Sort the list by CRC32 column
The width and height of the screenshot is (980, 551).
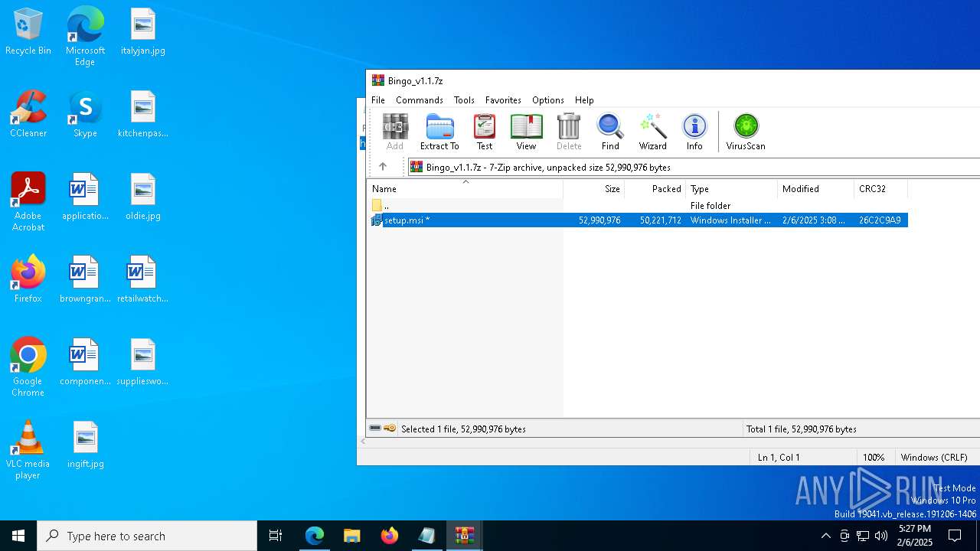pos(881,189)
